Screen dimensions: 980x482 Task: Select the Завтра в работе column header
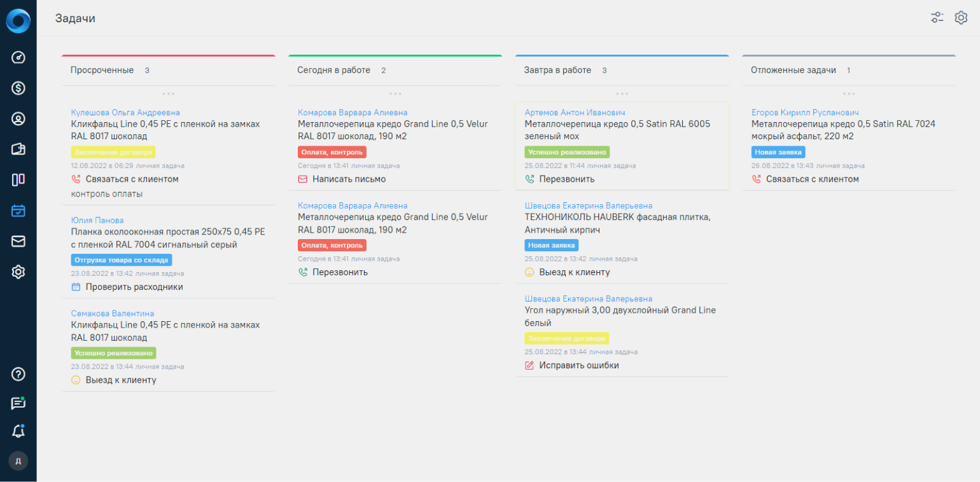pos(557,70)
